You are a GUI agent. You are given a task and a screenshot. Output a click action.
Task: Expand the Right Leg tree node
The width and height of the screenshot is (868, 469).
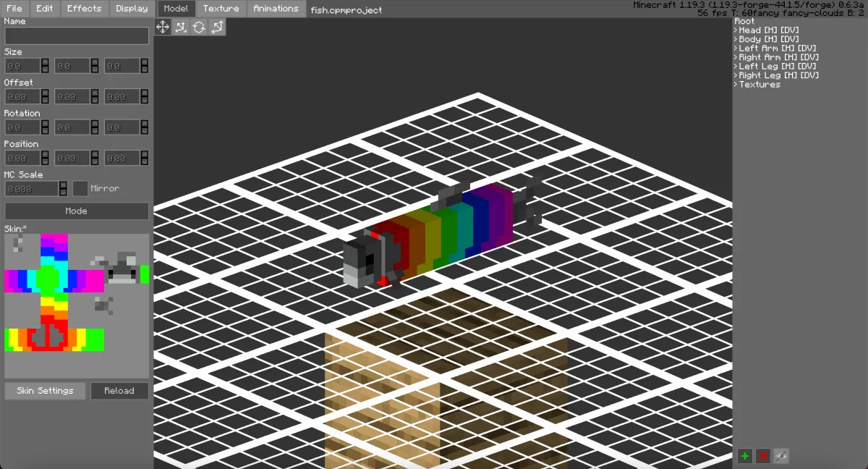click(x=736, y=75)
